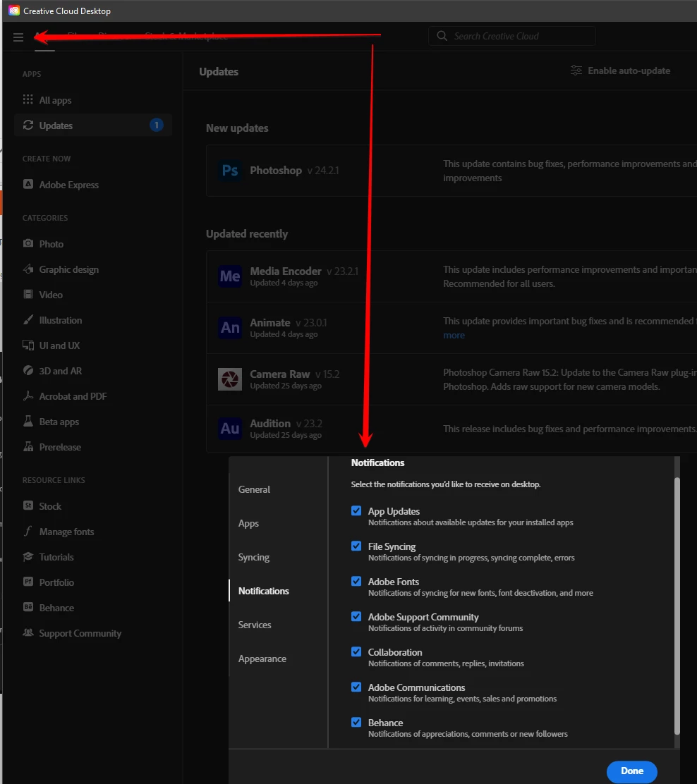Click the UI and UX icon
The width and height of the screenshot is (697, 784).
point(28,345)
